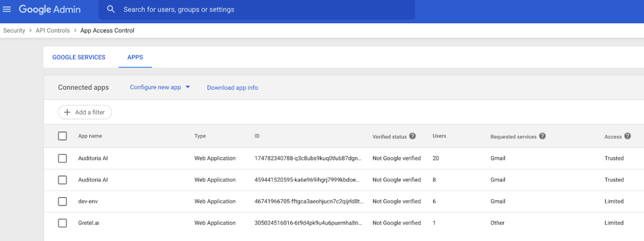This screenshot has width=644, height=241.
Task: Click the user count 6
Action: 434,202
